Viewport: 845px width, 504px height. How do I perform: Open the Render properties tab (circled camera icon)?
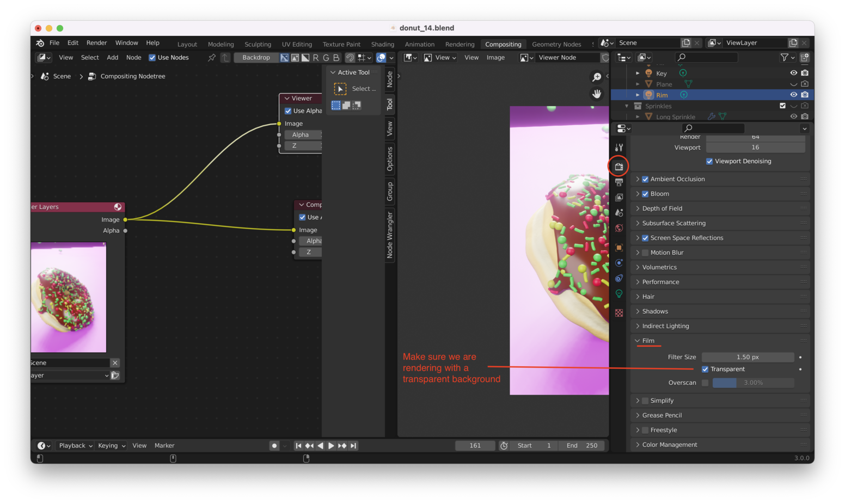click(x=619, y=167)
